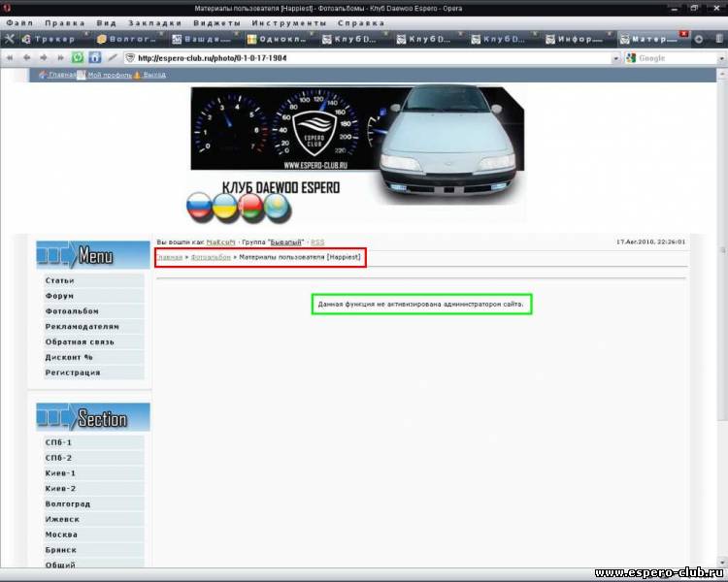Open the Закладки menu
Screen dimensions: 728x582
(x=154, y=22)
